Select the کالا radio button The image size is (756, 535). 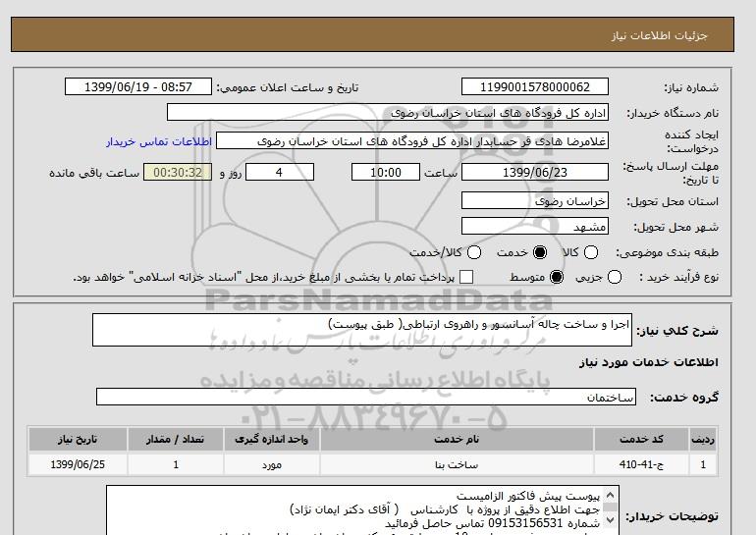[591, 252]
